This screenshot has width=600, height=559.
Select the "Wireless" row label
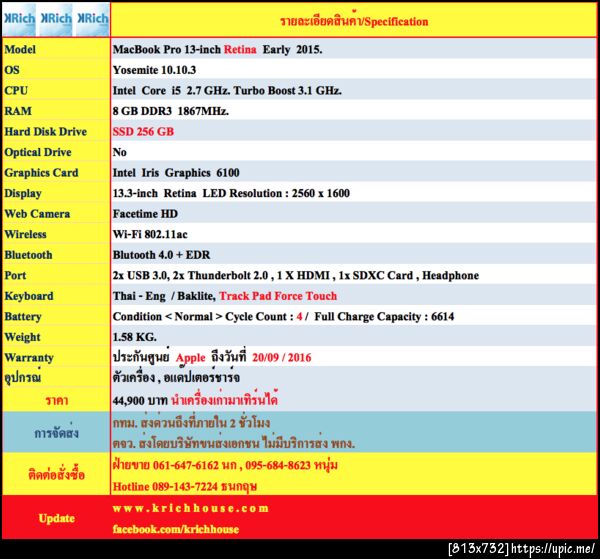(25, 235)
